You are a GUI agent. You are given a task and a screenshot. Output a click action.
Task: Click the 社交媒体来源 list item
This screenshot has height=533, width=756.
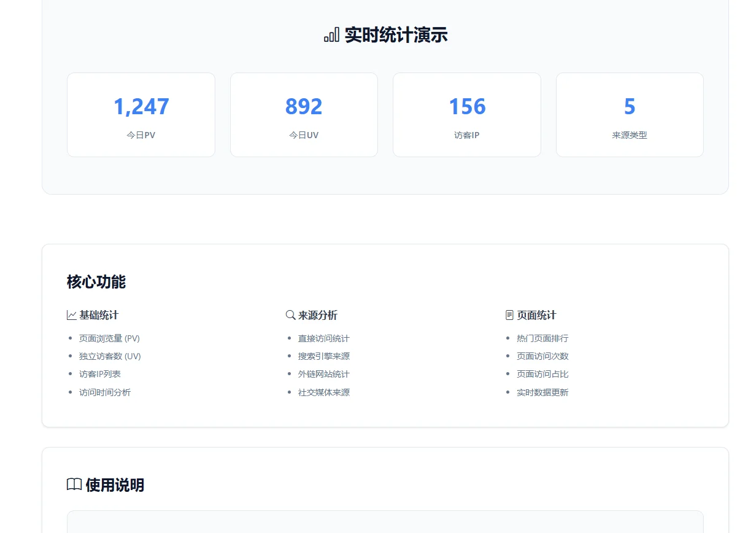(x=323, y=392)
